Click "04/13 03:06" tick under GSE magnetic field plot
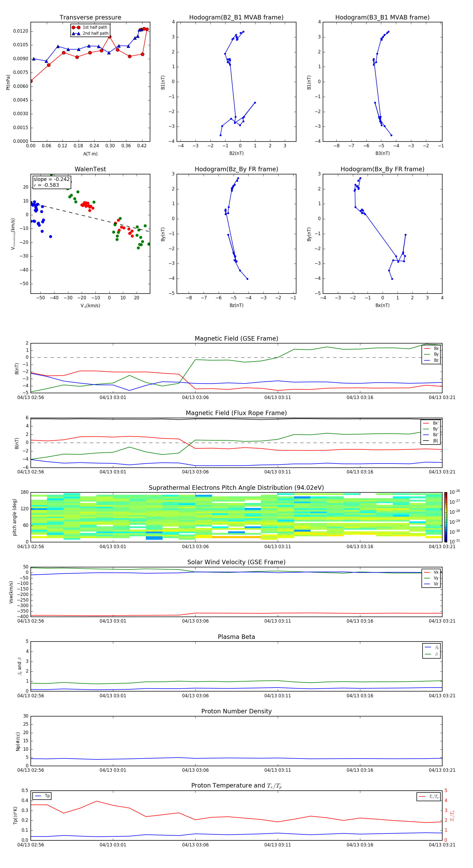This screenshot has width=473, height=868. (x=195, y=398)
